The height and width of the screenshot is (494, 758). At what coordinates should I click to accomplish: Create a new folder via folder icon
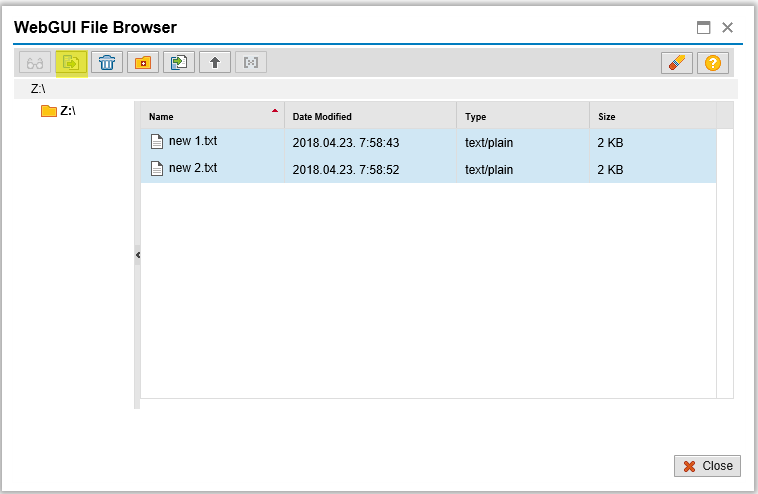coord(143,63)
